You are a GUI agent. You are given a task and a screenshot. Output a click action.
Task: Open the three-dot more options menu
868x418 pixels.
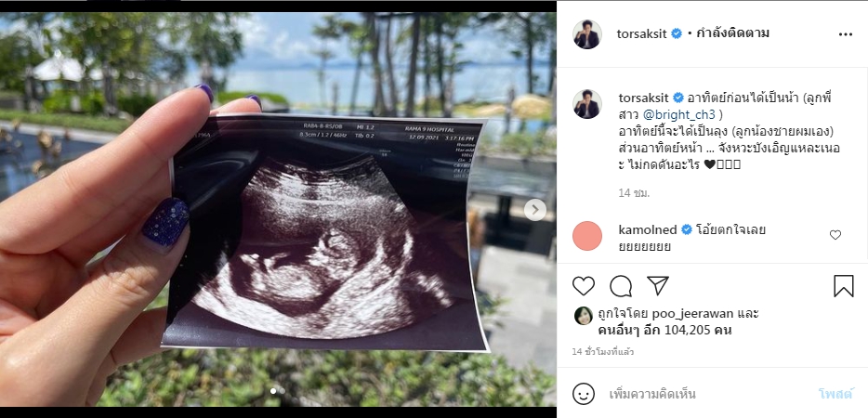pos(846,34)
